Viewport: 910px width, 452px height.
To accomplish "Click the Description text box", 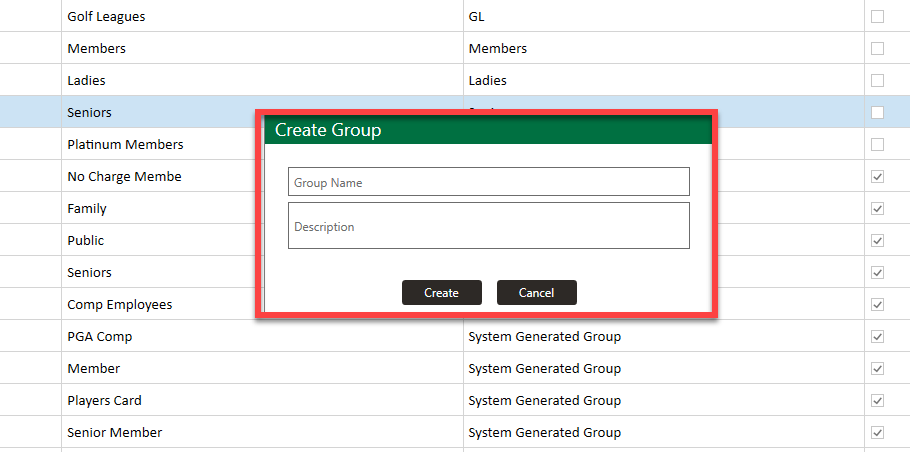I will [488, 226].
